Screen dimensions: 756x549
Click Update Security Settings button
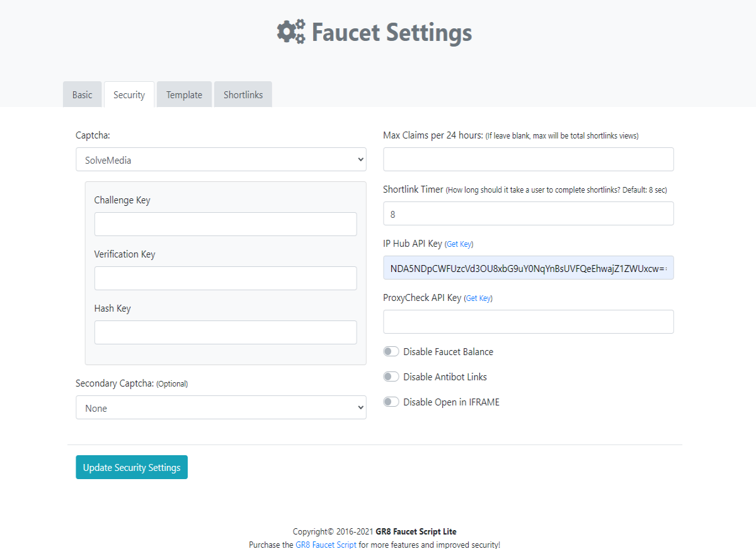tap(132, 467)
